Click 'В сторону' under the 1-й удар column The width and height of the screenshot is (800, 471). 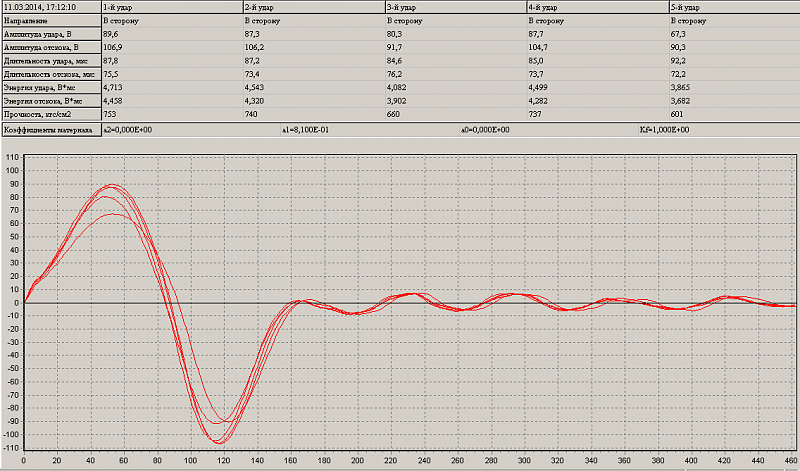point(120,21)
